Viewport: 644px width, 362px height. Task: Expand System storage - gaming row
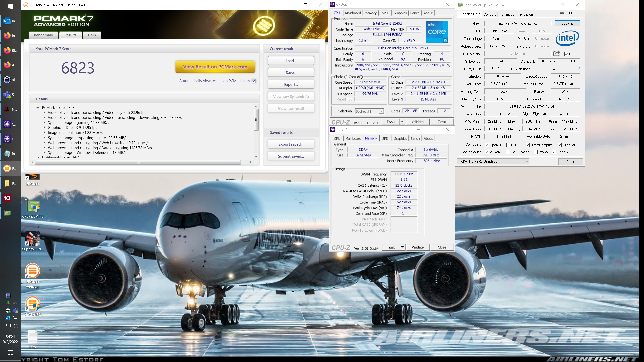[45, 122]
